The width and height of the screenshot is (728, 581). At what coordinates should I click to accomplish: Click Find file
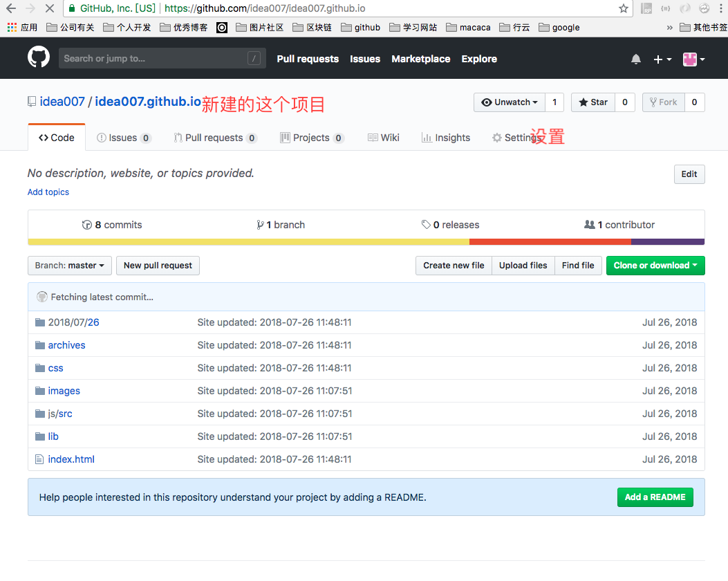pyautogui.click(x=578, y=266)
